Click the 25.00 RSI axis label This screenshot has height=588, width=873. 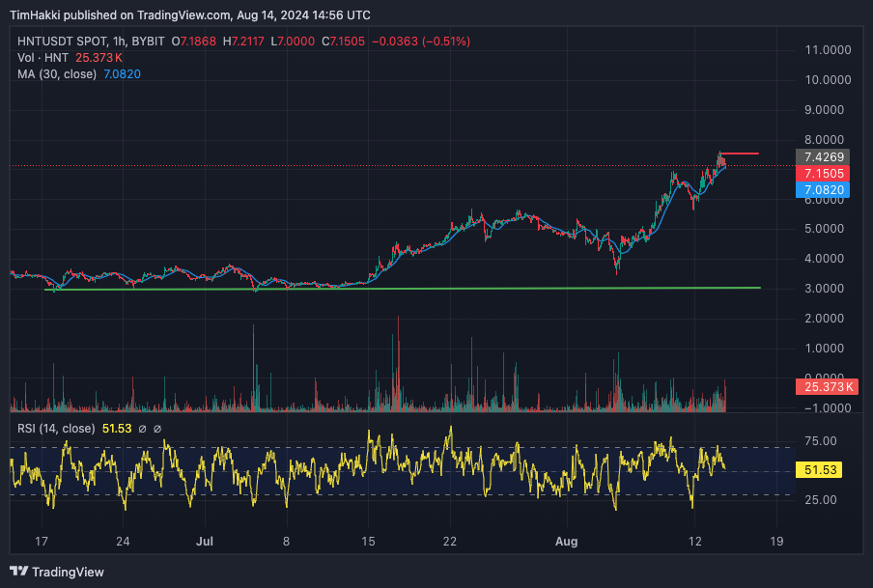821,499
